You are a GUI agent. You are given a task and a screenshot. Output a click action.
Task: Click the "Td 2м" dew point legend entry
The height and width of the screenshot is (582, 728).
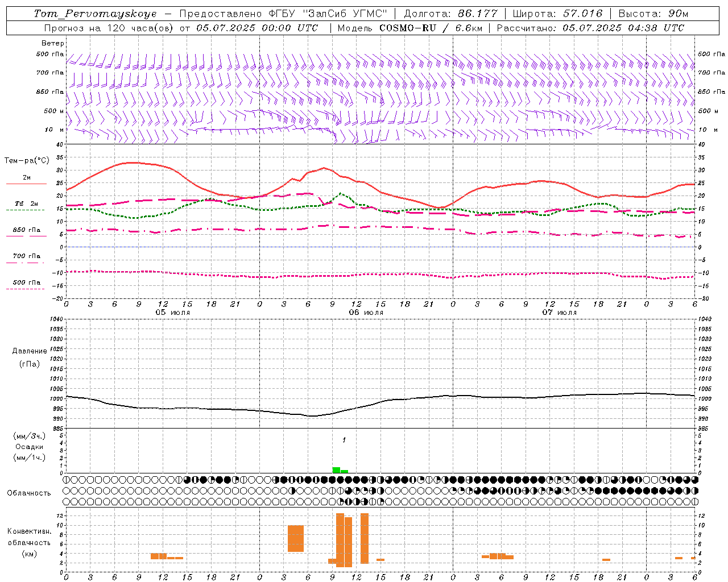(x=26, y=203)
